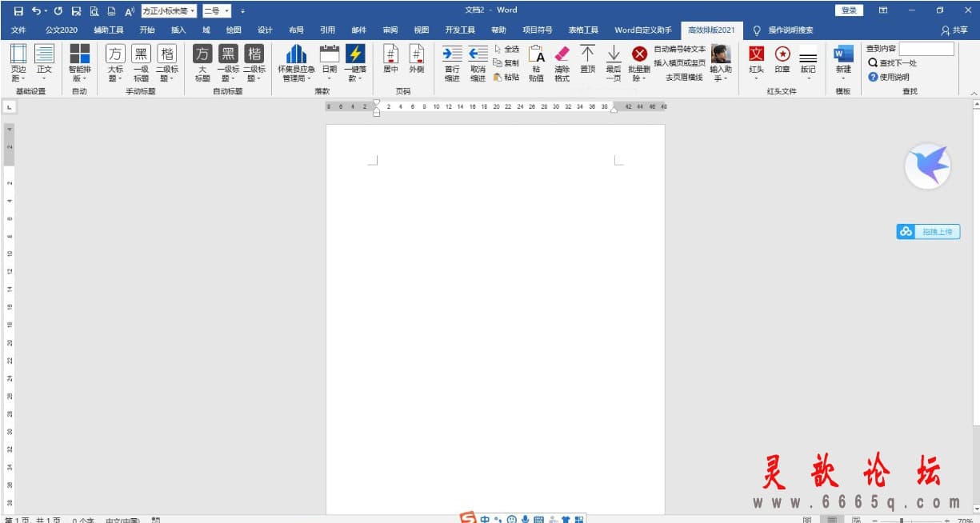The height and width of the screenshot is (523, 980).
Task: Jump to top with 置顶
Action: pos(588,59)
